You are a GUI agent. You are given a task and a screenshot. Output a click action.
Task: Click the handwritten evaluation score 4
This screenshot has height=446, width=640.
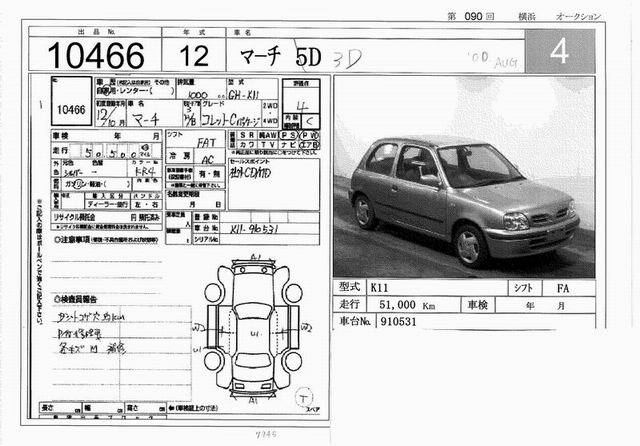(x=302, y=107)
